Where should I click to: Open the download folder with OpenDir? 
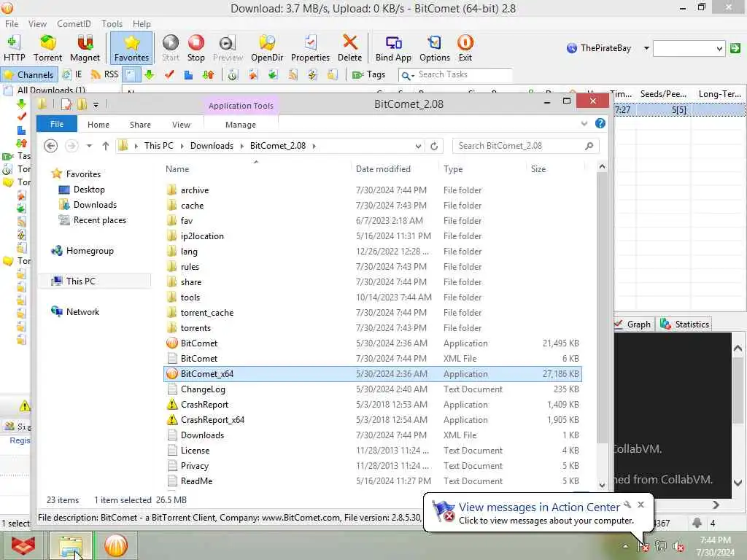click(267, 48)
